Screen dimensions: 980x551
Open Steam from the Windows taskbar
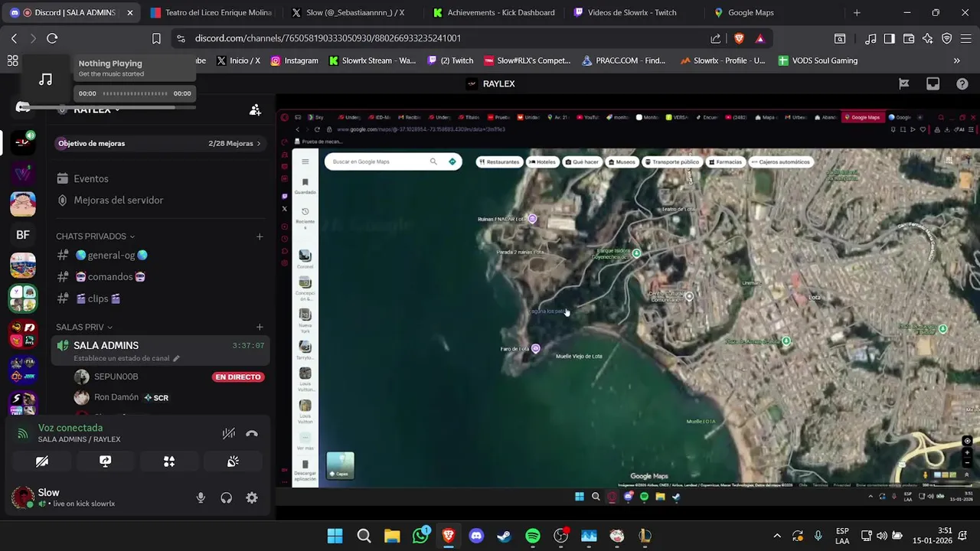click(x=505, y=536)
